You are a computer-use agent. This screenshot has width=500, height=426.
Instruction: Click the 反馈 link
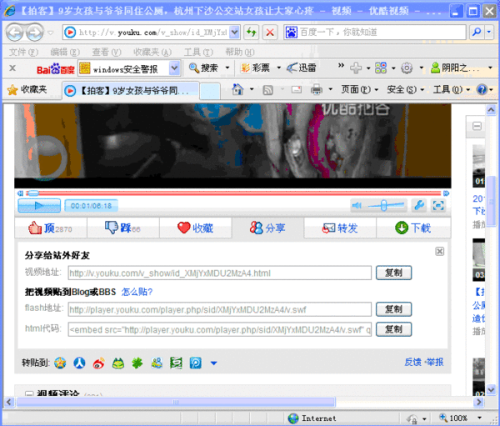(x=413, y=362)
